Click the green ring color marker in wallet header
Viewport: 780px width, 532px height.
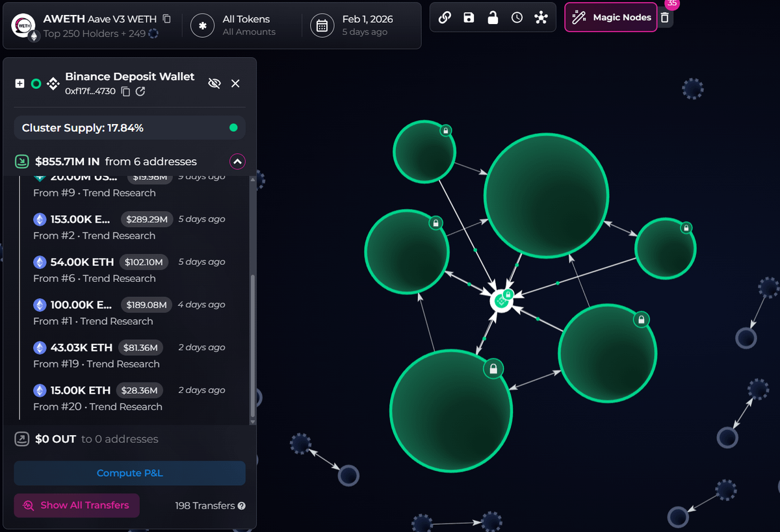coord(36,83)
